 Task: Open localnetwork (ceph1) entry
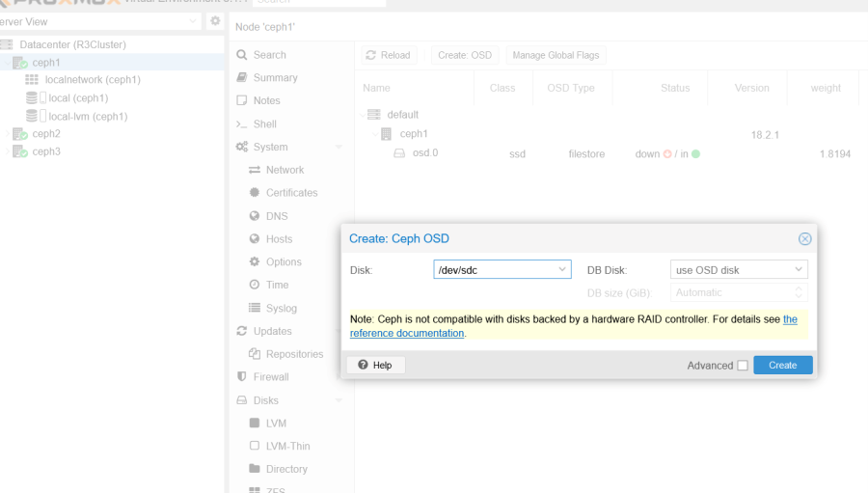coord(92,80)
